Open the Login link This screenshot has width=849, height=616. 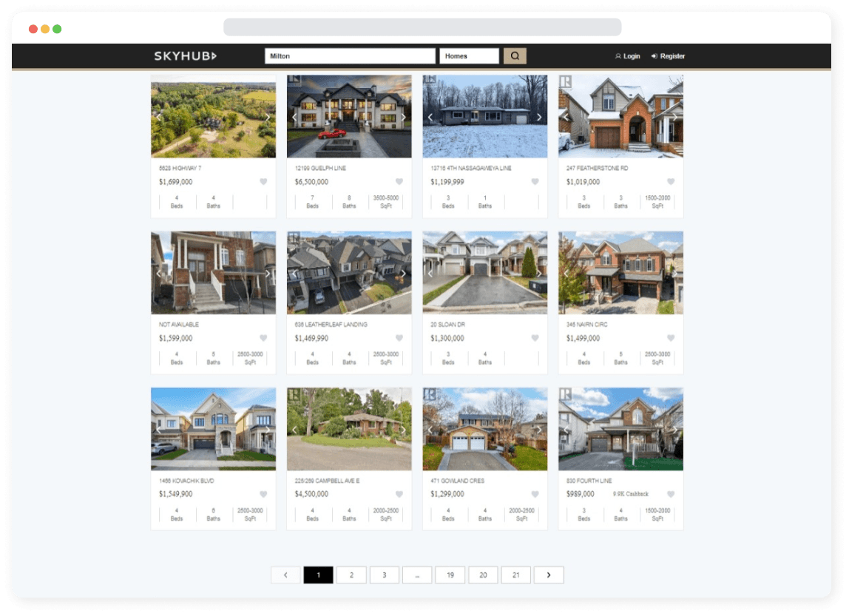pyautogui.click(x=628, y=56)
